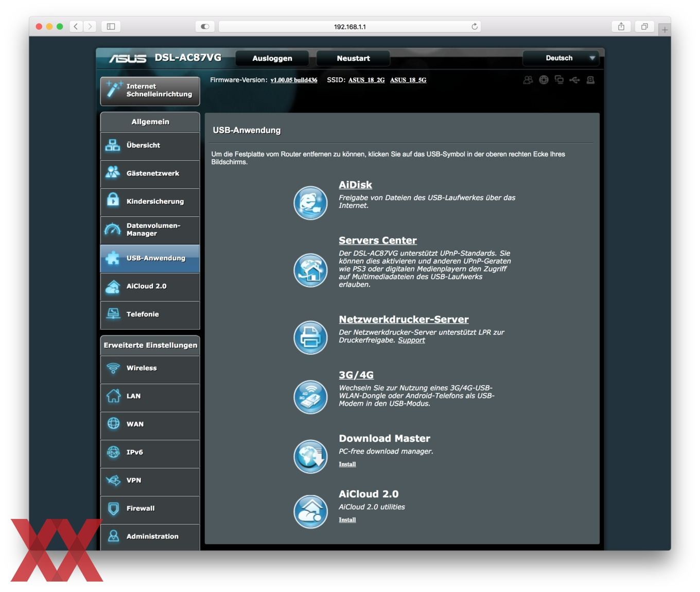Click the internet globe status icon
700x592 pixels.
tap(544, 80)
